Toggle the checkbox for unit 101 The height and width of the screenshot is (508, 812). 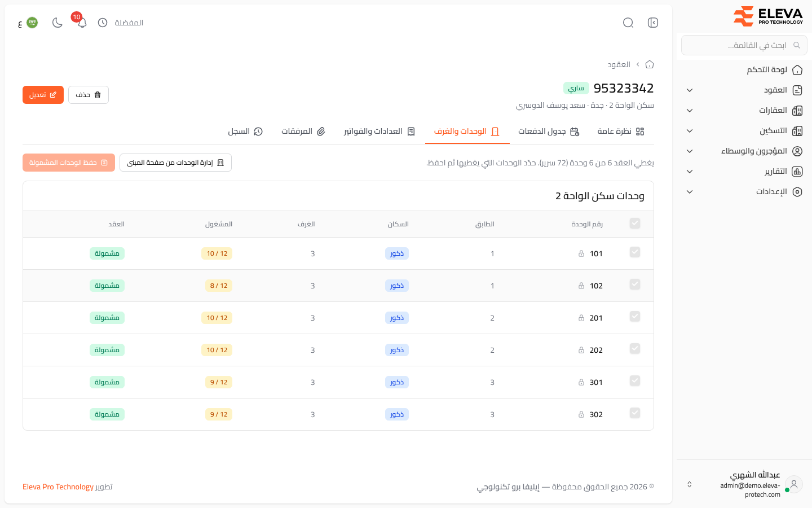click(x=635, y=252)
